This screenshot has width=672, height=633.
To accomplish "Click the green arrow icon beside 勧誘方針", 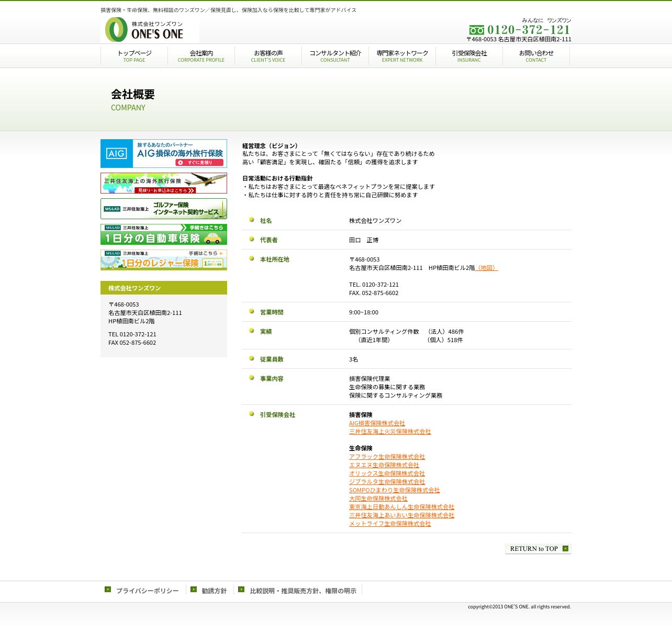I will [x=194, y=590].
